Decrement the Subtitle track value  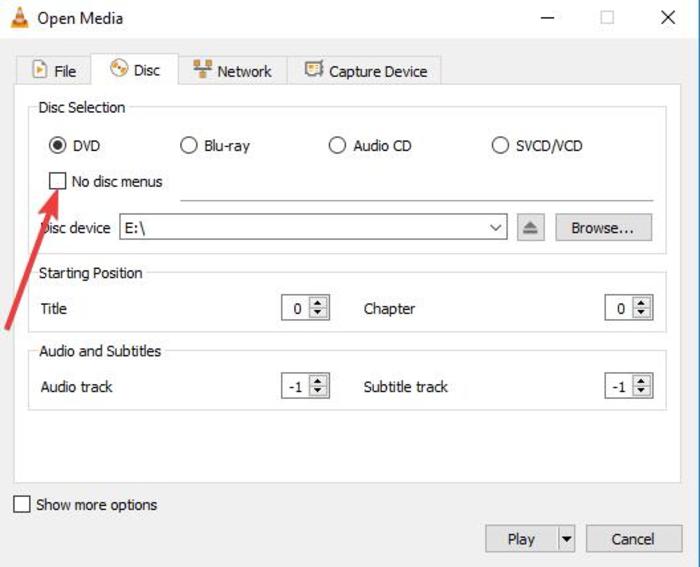[641, 391]
